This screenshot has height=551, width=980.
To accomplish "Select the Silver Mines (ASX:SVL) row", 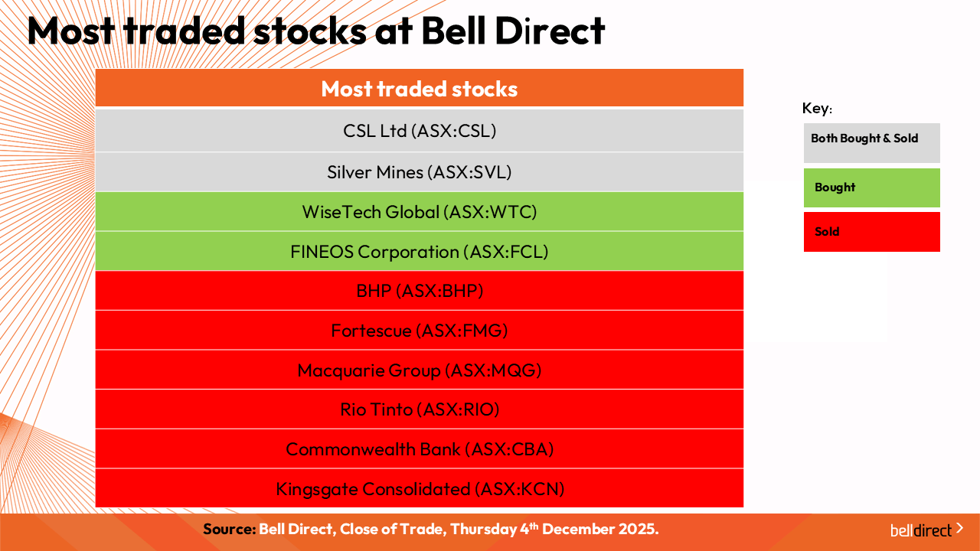I will [x=420, y=172].
